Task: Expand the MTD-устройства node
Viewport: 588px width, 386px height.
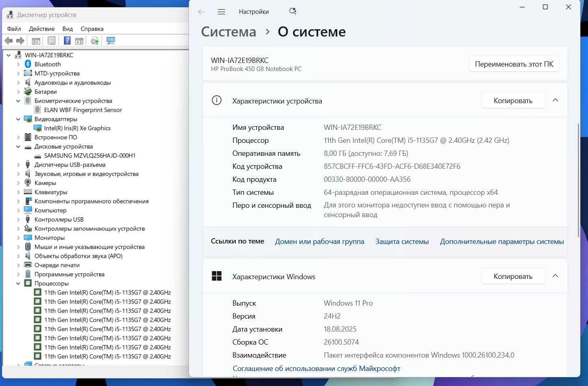Action: (x=18, y=73)
